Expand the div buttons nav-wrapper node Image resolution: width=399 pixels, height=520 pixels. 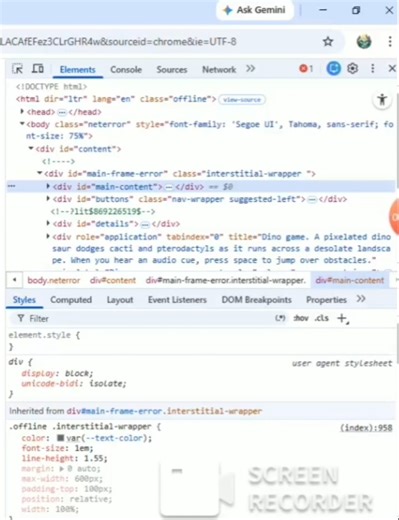48,199
